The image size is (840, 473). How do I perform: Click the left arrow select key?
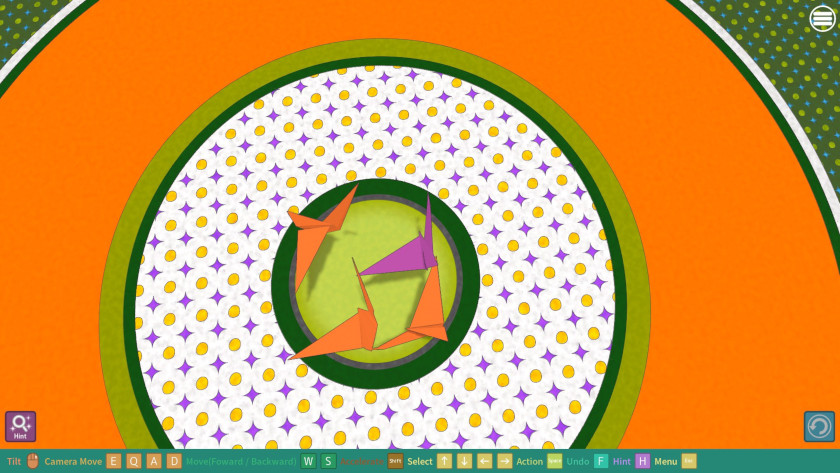pyautogui.click(x=484, y=461)
